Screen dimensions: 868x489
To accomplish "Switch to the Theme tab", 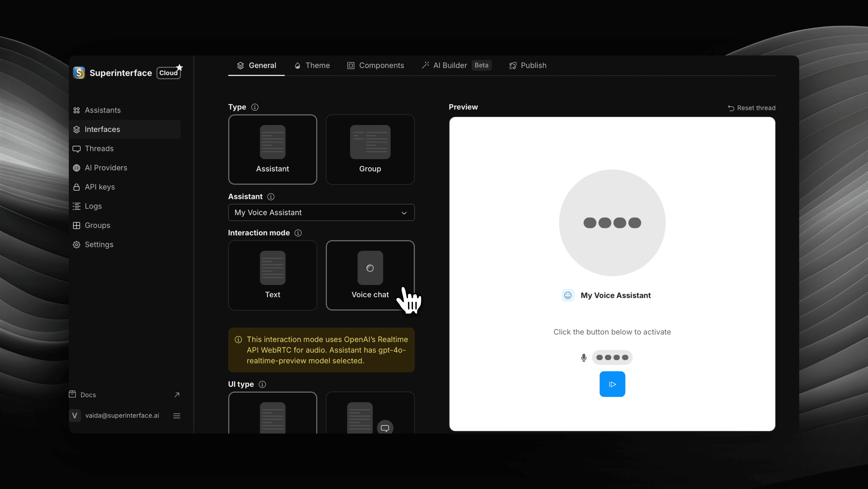I will (x=312, y=65).
